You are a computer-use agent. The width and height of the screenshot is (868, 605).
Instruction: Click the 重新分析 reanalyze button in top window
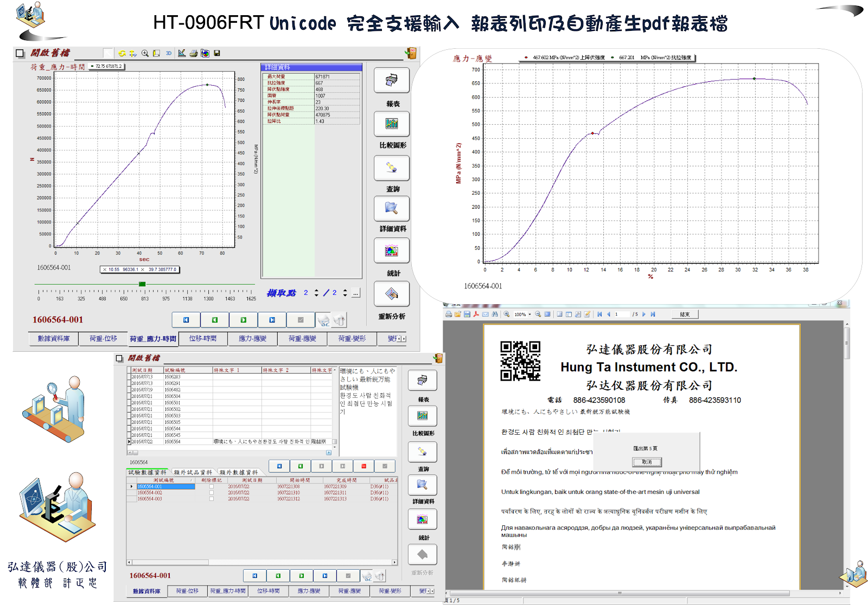(x=392, y=294)
